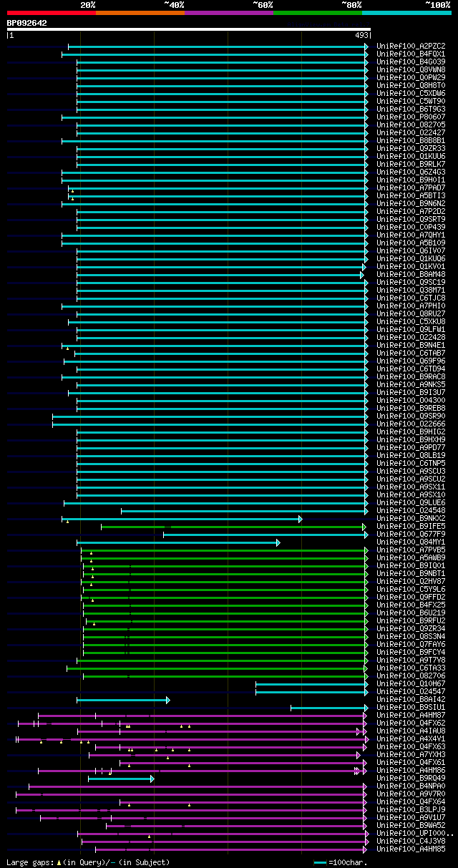Viewport: 458px width, 868px height.
Task: Click label UniRef100_A5BTI3
Action: [411, 195]
